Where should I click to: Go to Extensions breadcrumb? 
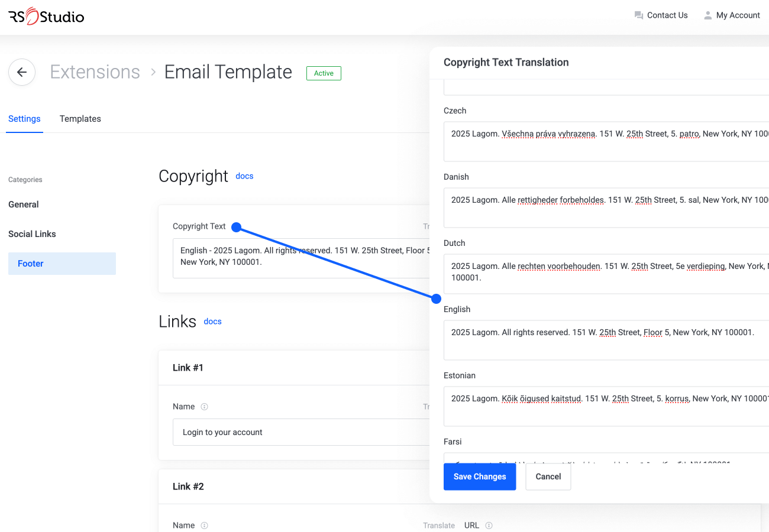tap(95, 72)
